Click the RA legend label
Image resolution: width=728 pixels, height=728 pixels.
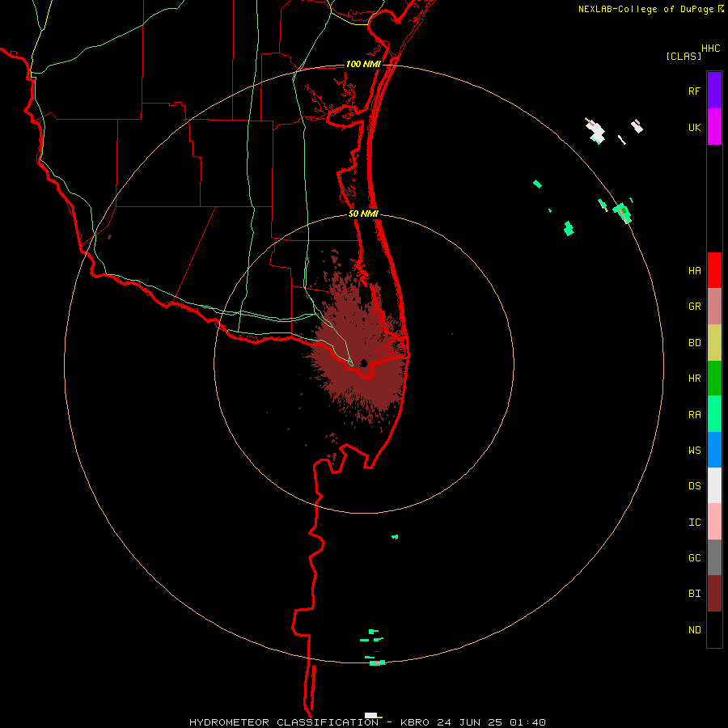coord(694,415)
